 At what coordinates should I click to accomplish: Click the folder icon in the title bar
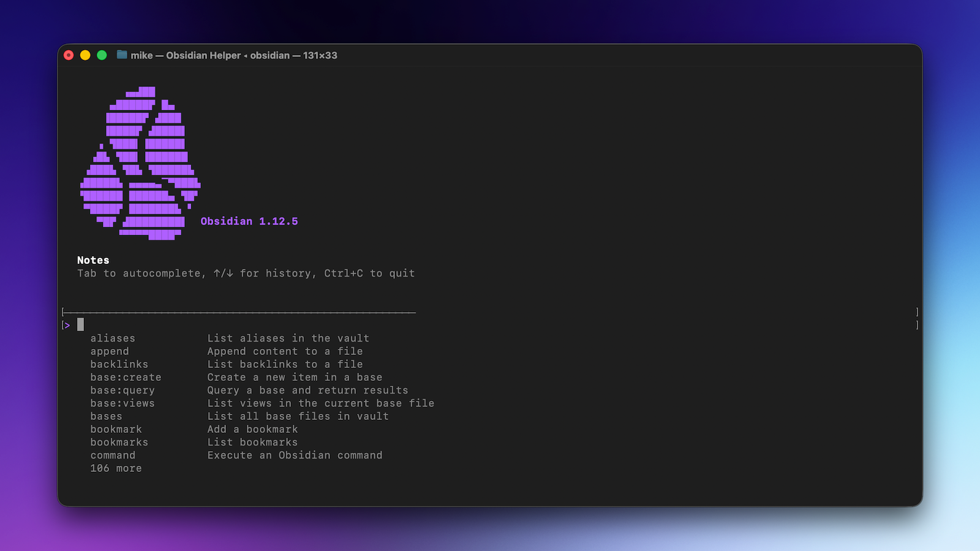tap(122, 54)
